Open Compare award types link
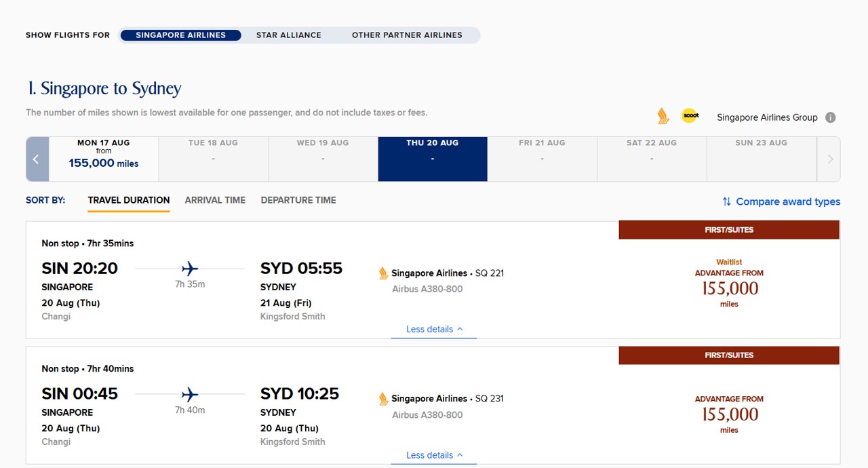 point(787,201)
